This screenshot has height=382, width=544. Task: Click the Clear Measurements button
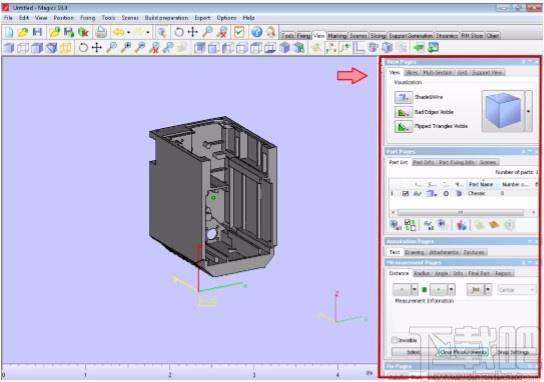[x=463, y=352]
